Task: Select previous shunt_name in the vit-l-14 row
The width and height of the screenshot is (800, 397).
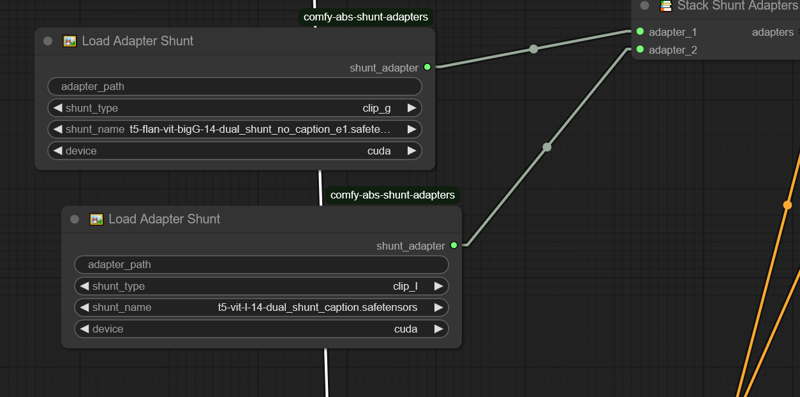Action: pyautogui.click(x=84, y=308)
